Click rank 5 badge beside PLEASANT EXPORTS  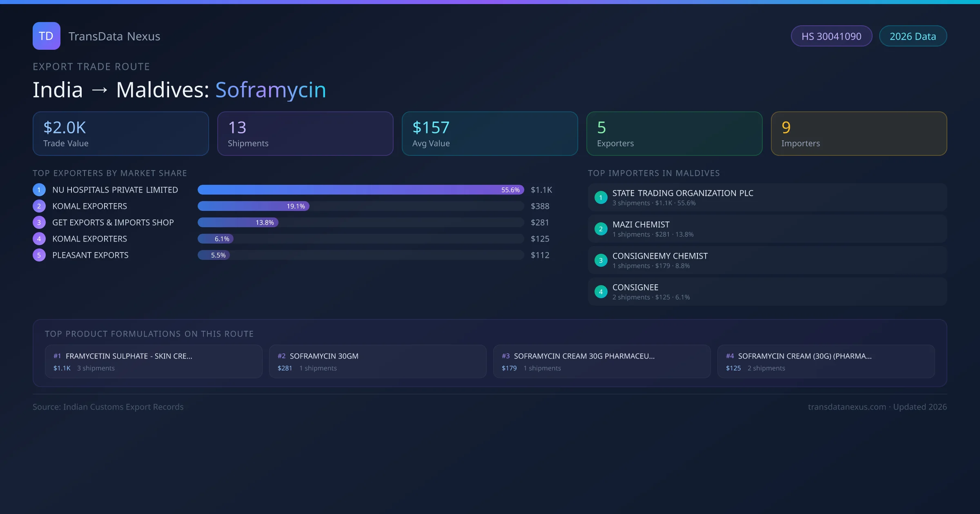pos(39,255)
